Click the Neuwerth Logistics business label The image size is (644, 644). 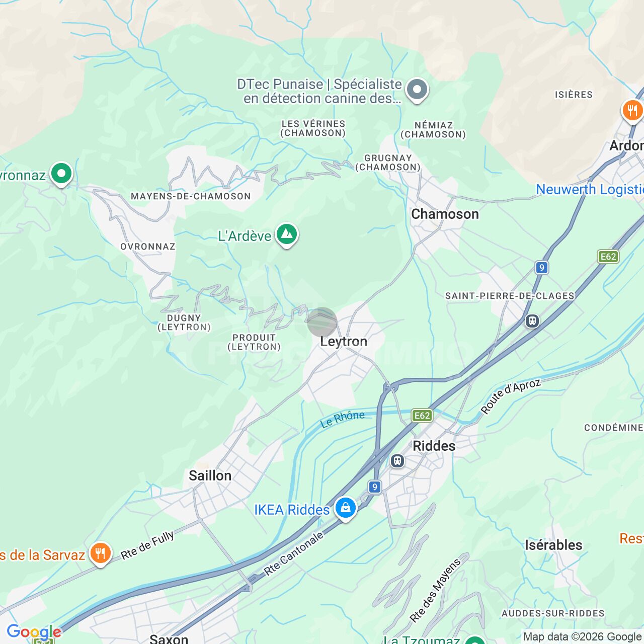[x=590, y=189]
